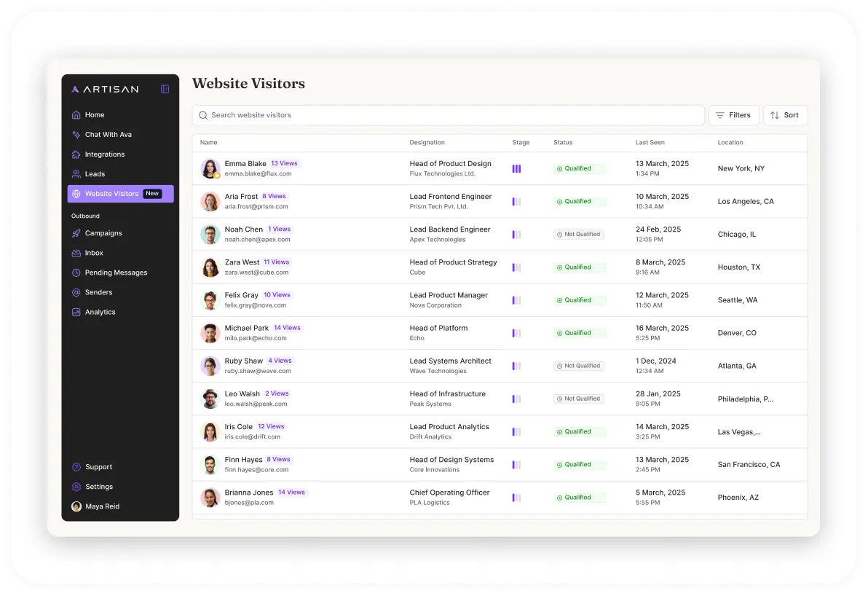Collapse the sidebar using the panel icon

click(165, 89)
